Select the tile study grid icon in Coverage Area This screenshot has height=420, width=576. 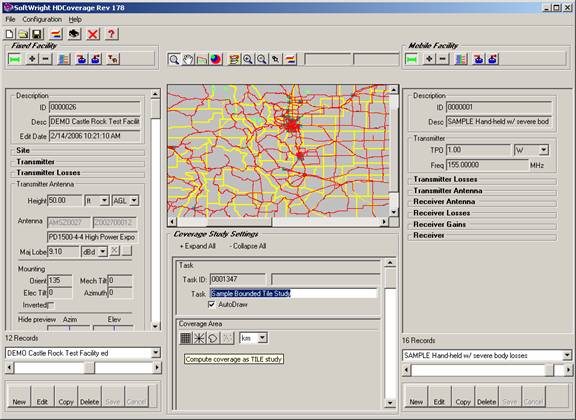(186, 338)
